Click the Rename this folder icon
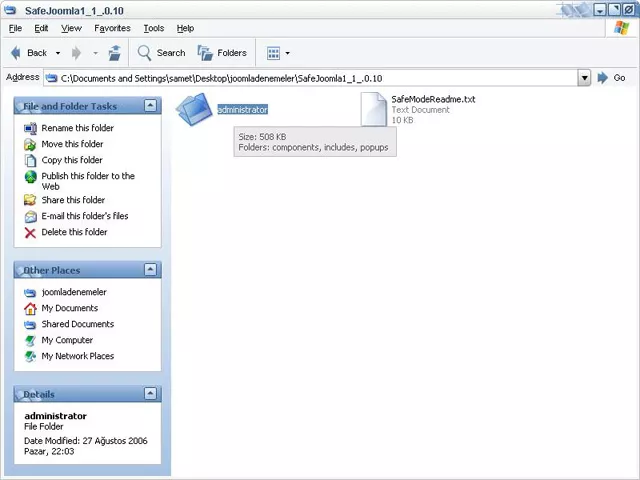This screenshot has width=640, height=480. (30, 128)
